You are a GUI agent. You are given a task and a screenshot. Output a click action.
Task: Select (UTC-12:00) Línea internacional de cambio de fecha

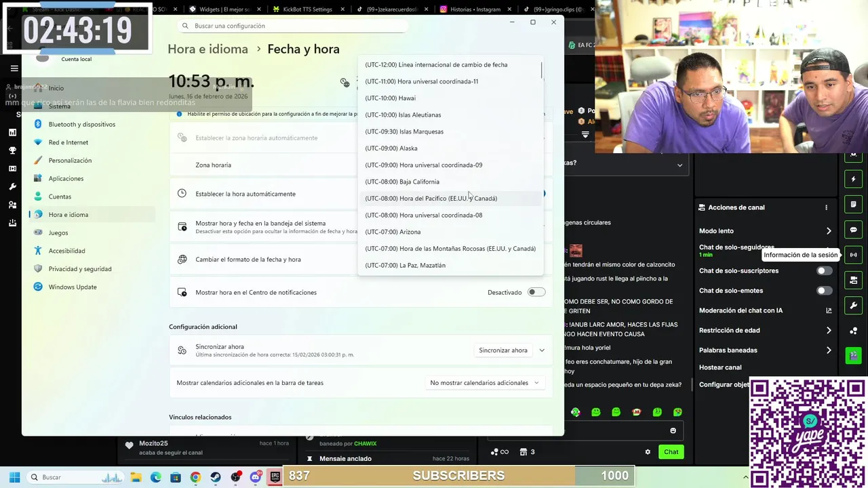(450, 65)
